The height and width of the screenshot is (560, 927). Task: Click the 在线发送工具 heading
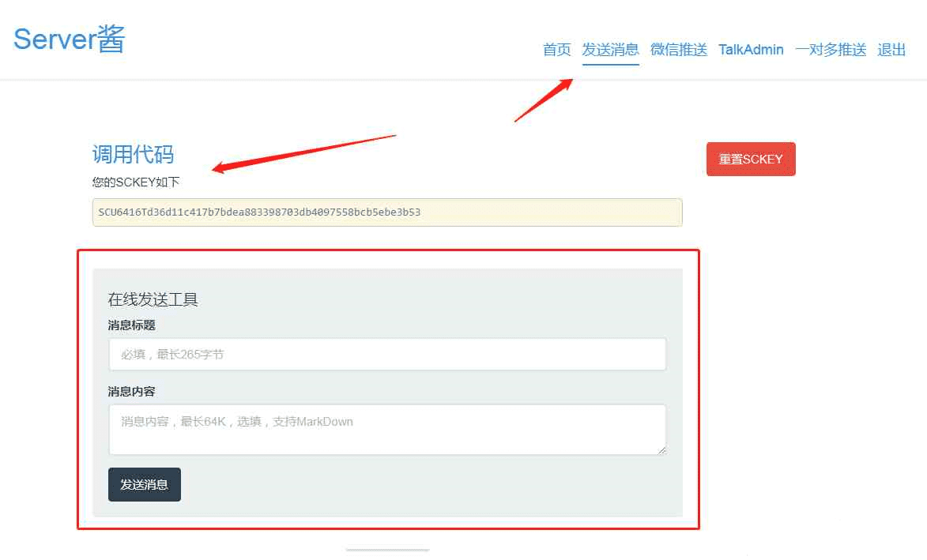pos(153,299)
